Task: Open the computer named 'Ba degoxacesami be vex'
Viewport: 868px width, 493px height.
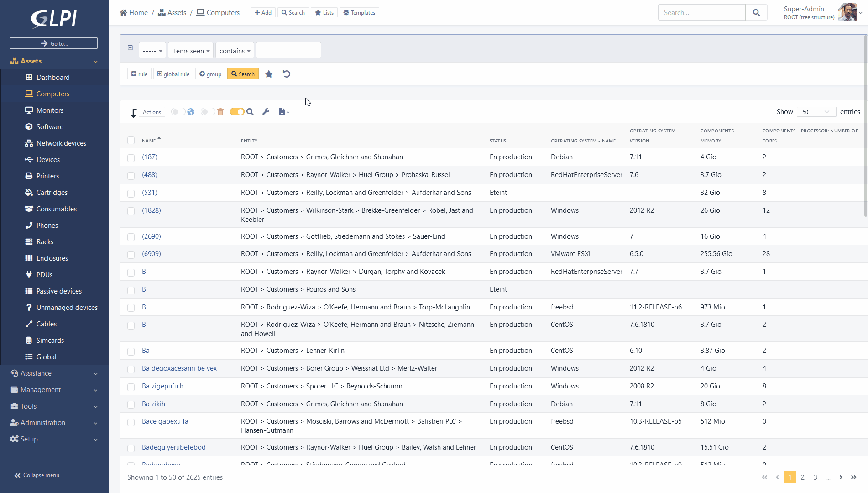Action: [x=179, y=368]
